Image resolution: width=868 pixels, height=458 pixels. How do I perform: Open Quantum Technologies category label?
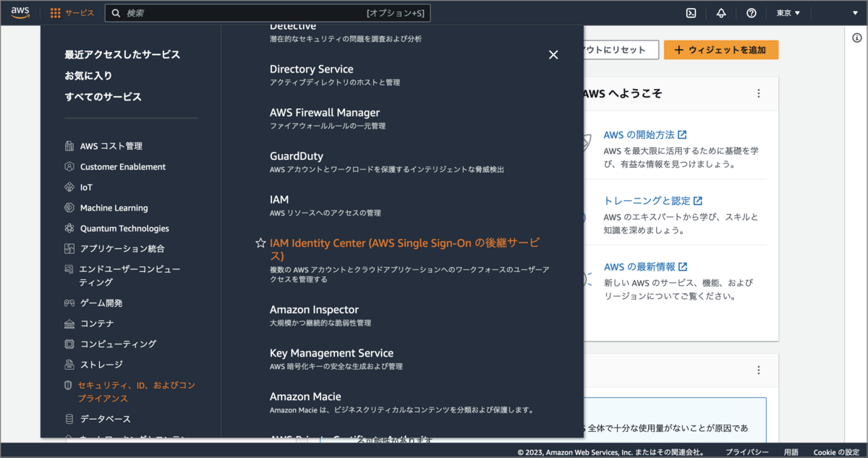pos(124,228)
